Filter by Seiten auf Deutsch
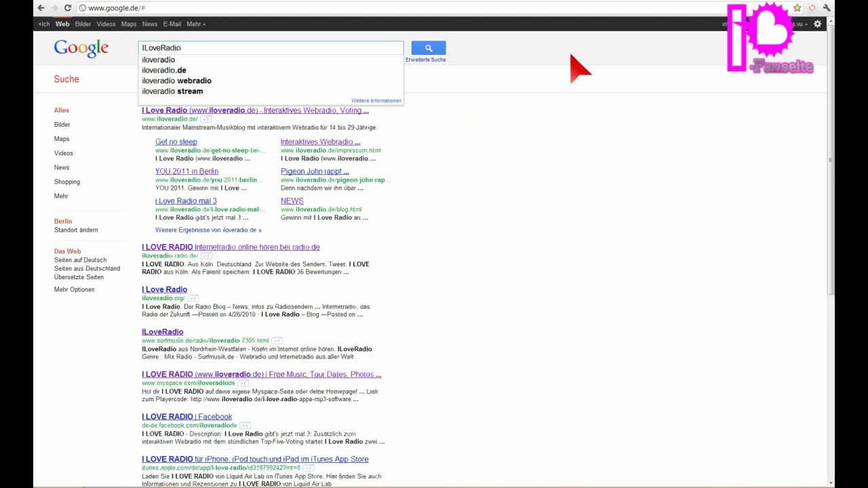Viewport: 868px width, 488px height. pos(81,260)
